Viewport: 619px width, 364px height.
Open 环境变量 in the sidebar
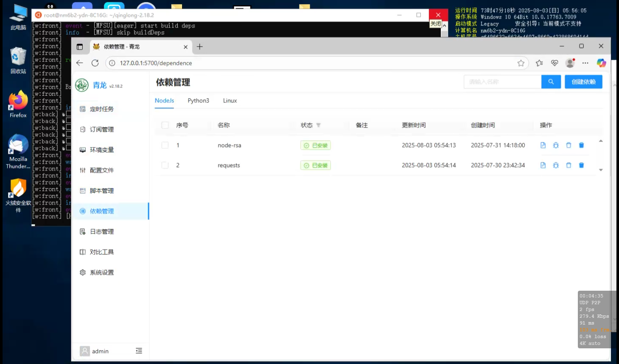[101, 150]
